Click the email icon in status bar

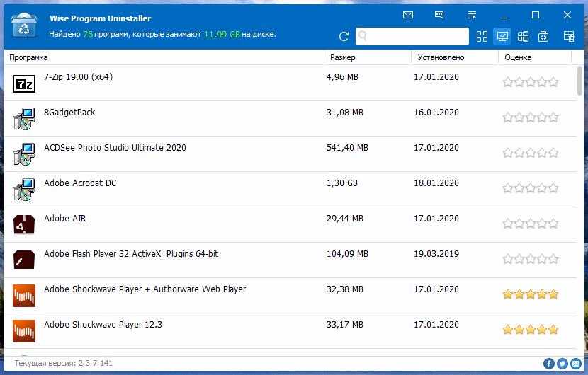[576, 364]
